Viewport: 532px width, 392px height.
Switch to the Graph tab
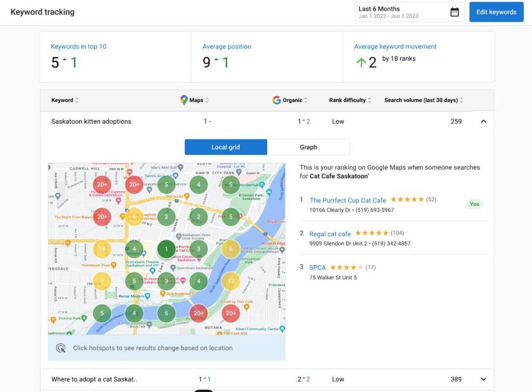point(309,147)
